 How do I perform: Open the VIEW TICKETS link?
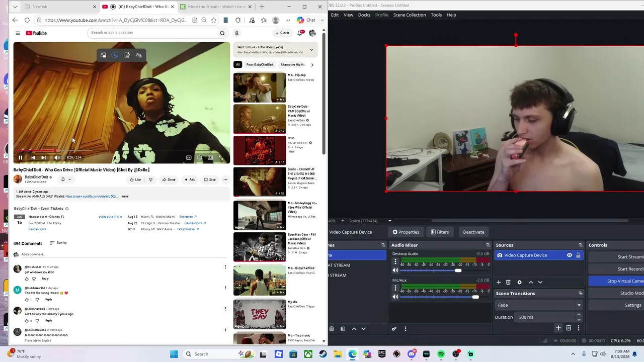coord(110,217)
